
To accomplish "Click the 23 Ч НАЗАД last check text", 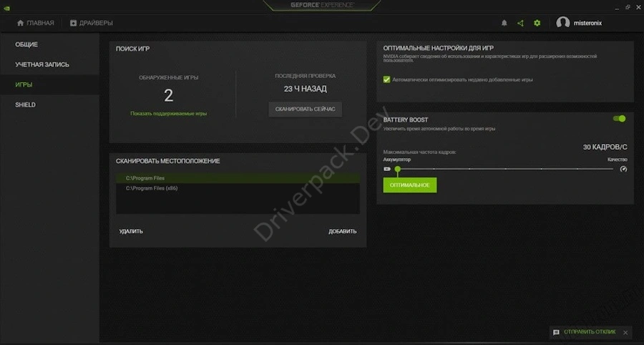I will point(305,89).
